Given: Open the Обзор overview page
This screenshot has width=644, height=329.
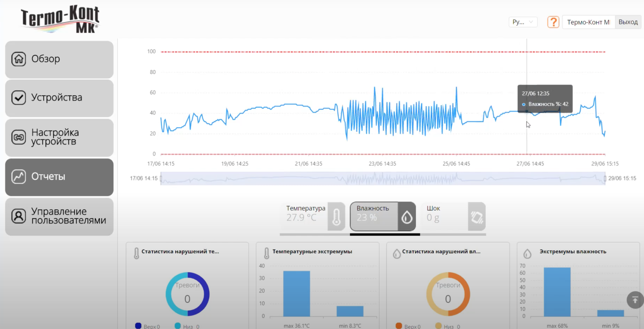Looking at the screenshot, I should click(59, 60).
